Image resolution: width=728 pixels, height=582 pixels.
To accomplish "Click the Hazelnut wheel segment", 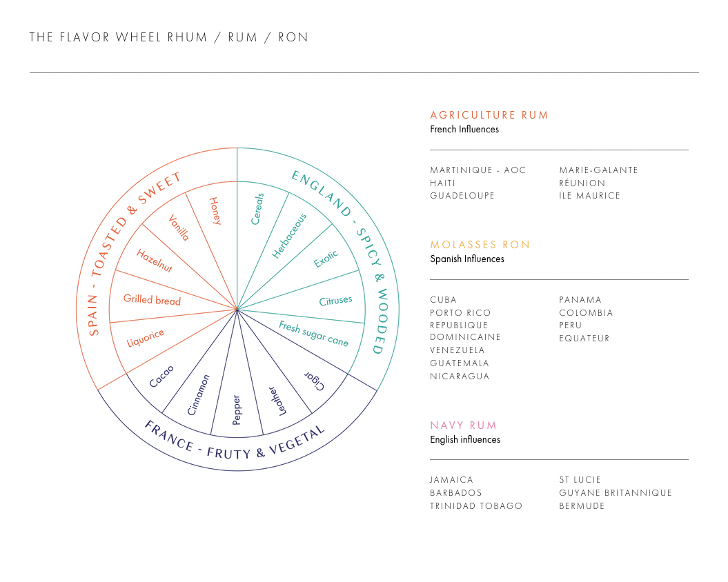I will [154, 261].
